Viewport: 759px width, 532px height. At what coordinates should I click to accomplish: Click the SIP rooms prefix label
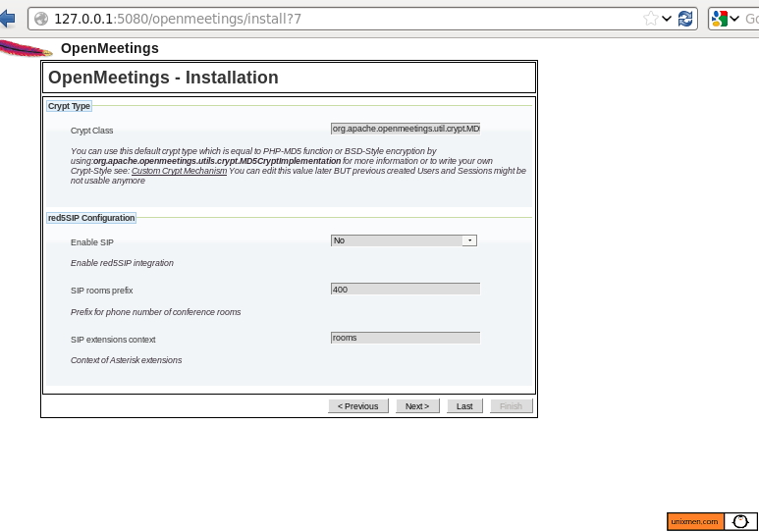[x=102, y=291]
